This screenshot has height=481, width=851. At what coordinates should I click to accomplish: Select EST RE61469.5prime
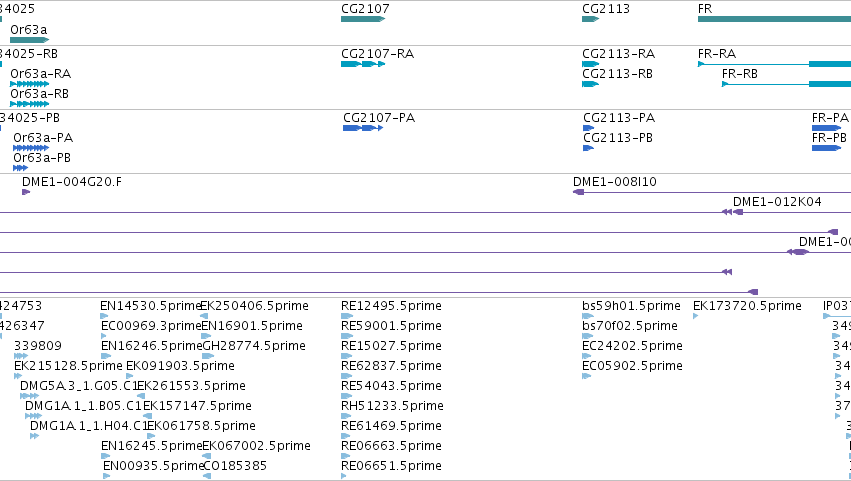tap(345, 436)
